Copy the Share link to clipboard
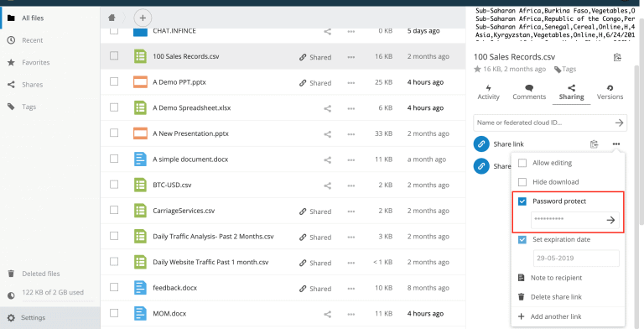This screenshot has height=329, width=644. click(x=594, y=144)
